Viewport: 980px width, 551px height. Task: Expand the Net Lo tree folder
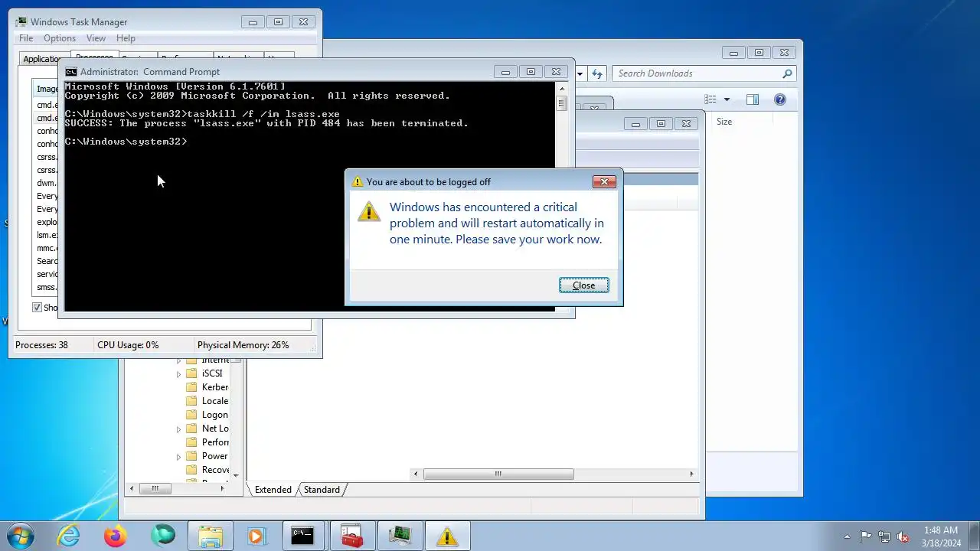179,429
